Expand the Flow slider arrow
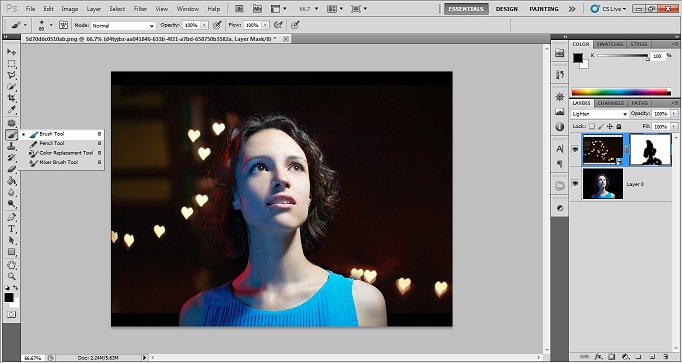The width and height of the screenshot is (682, 363). (265, 25)
